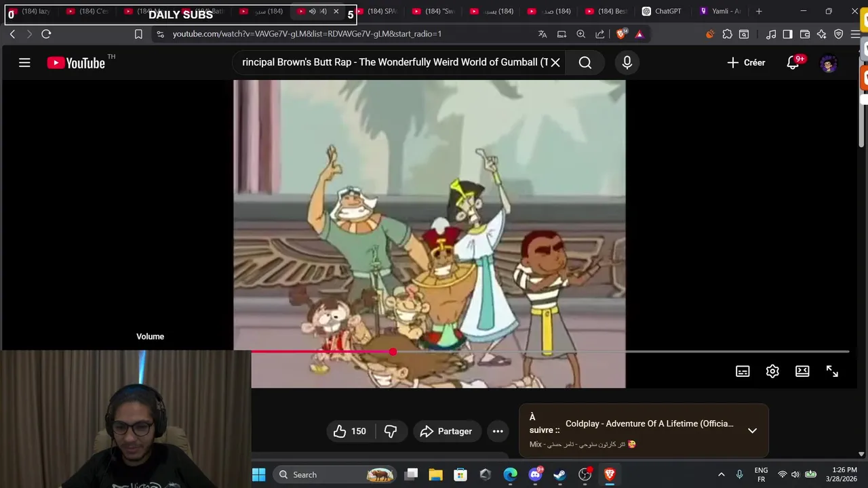Click the Créer create button
This screenshot has height=488, width=868.
(746, 62)
